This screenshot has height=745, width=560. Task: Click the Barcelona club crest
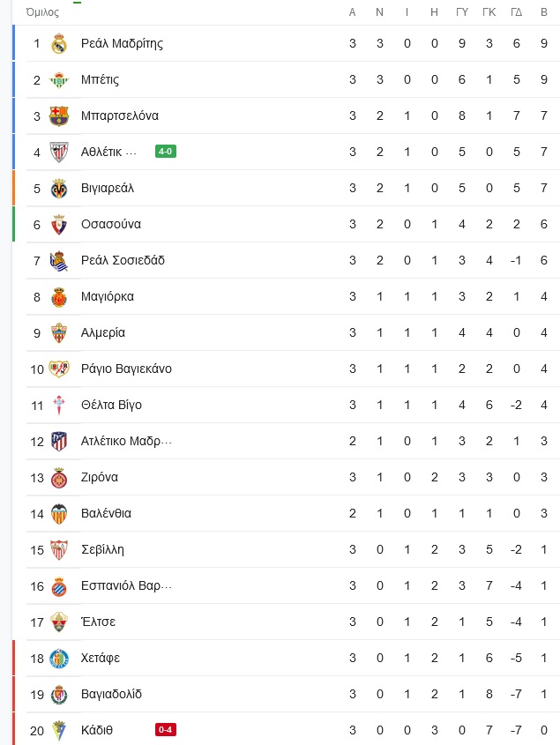click(59, 115)
